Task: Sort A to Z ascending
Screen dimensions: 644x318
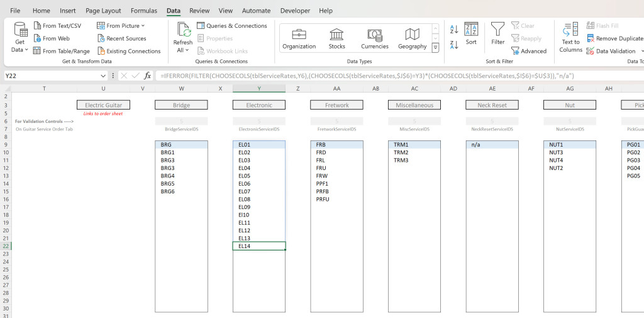Action: coord(454,29)
